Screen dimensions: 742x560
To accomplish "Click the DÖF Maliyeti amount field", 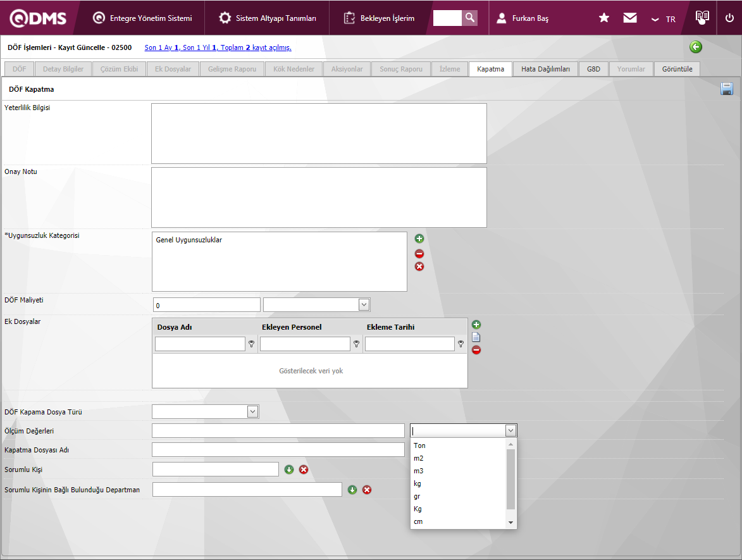I will pos(207,305).
